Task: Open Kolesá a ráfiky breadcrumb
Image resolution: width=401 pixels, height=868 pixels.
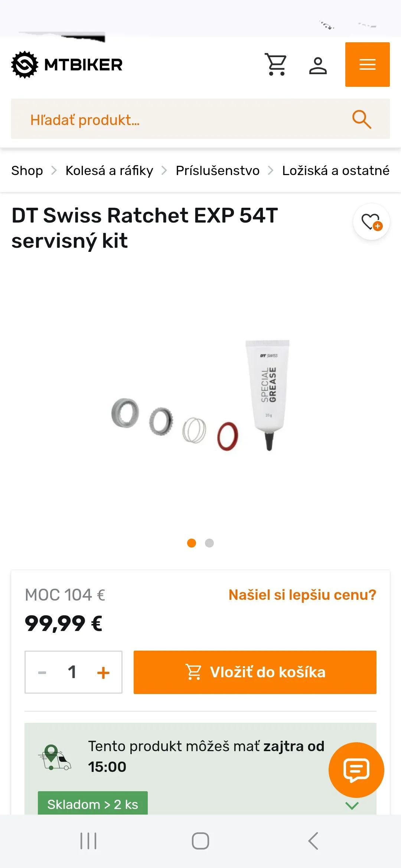Action: [x=109, y=171]
